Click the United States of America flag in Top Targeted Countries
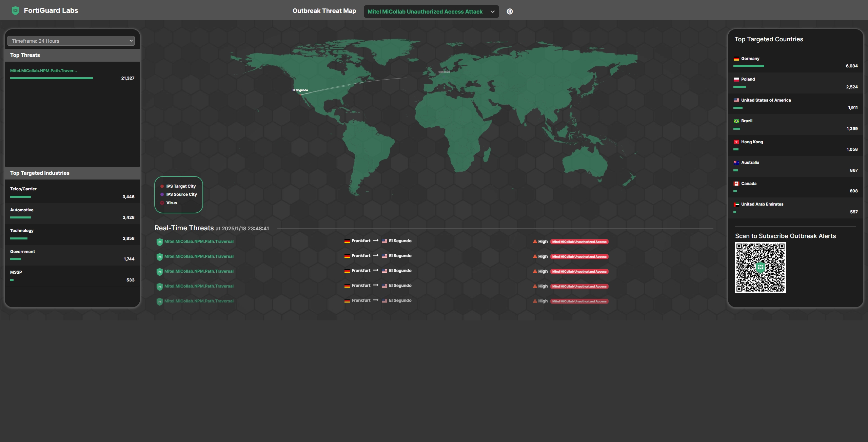Viewport: 868px width, 442px height. pos(736,100)
